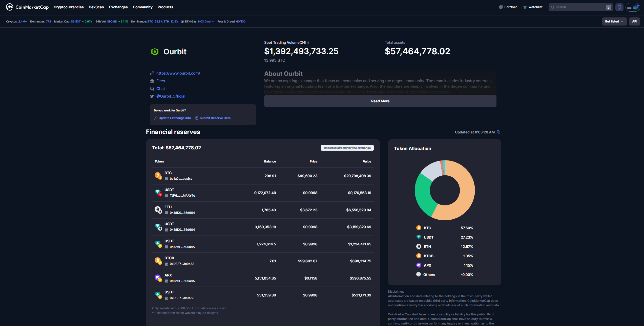Open the Fees link
The height and width of the screenshot is (326, 644).
tap(160, 81)
